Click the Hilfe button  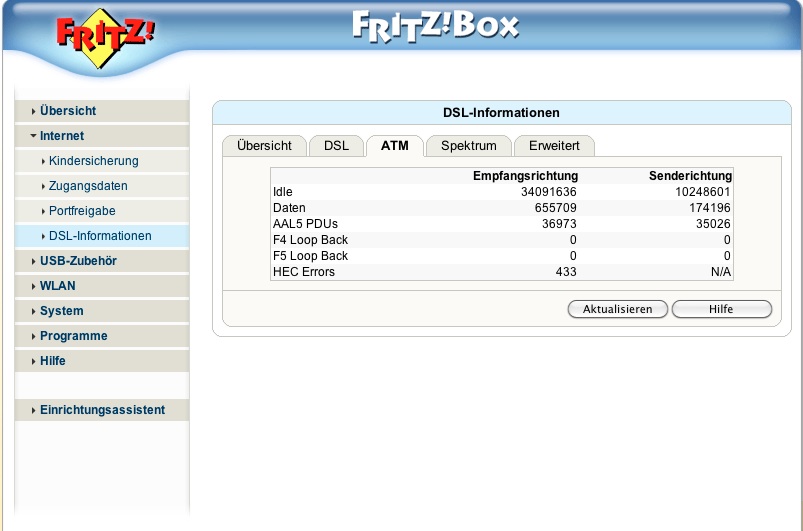coord(722,309)
